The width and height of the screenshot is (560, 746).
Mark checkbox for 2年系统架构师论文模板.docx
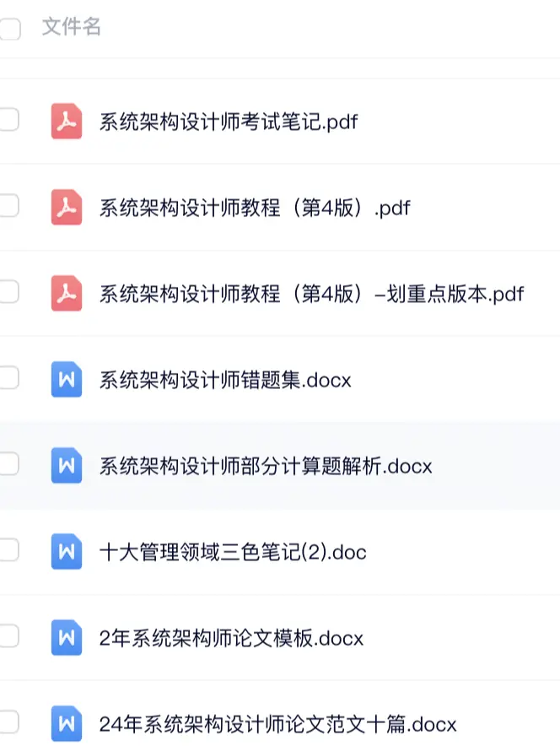[x=8, y=637]
